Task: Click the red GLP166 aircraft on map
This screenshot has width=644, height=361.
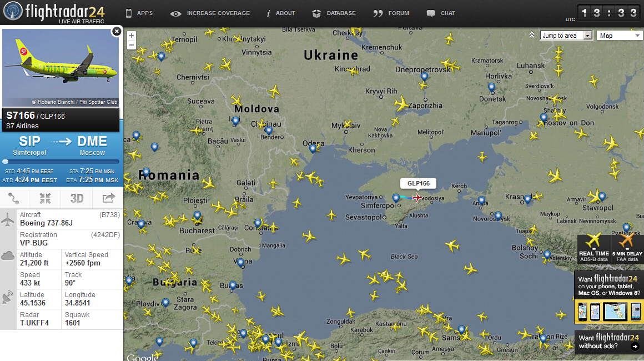Action: point(417,198)
